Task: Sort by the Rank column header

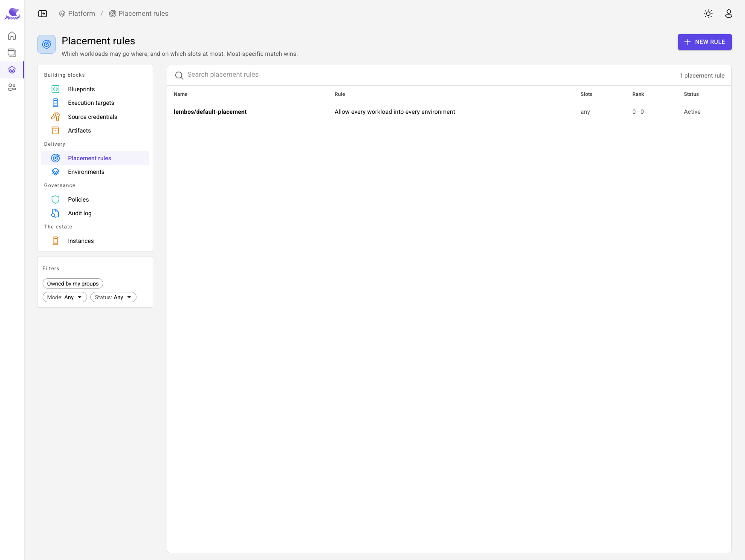Action: tap(638, 94)
